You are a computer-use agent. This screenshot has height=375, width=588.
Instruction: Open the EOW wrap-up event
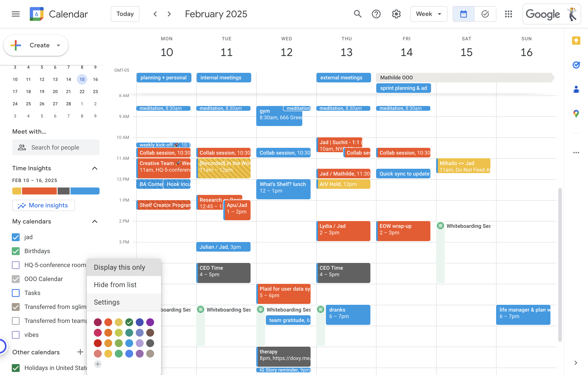(x=403, y=231)
